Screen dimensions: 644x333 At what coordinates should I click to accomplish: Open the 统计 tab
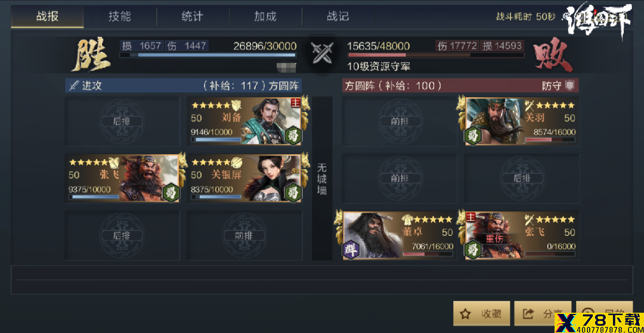tap(193, 17)
